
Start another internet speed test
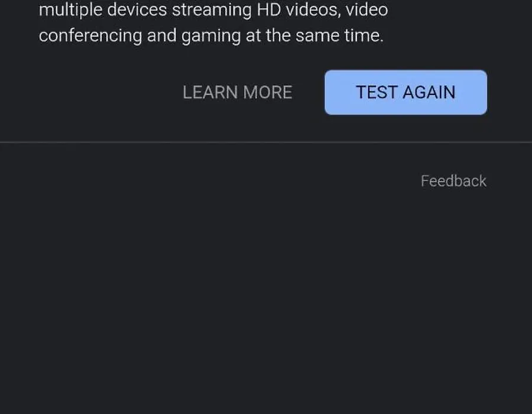point(406,92)
